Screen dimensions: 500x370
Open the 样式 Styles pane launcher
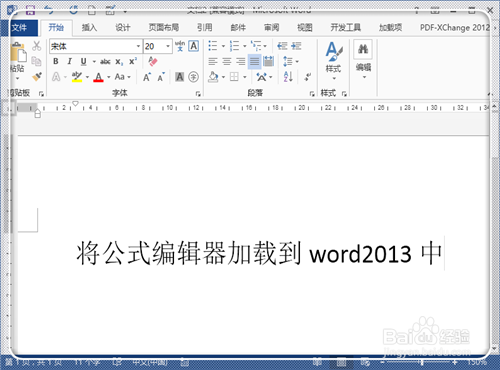coord(344,94)
